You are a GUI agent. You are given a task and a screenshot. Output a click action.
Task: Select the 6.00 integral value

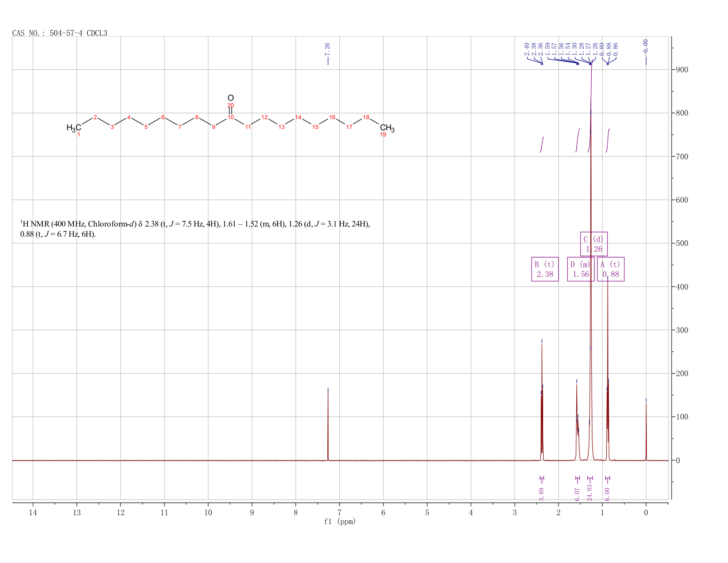[x=607, y=494]
